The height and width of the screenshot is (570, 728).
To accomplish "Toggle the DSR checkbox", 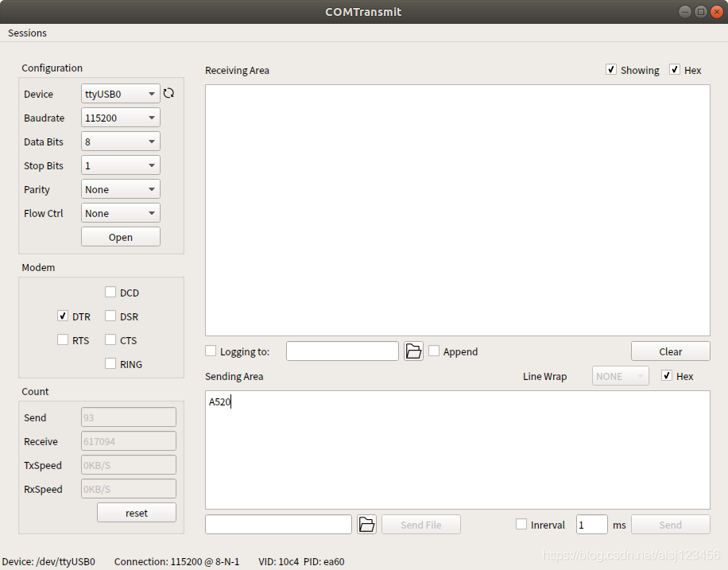I will coord(110,316).
